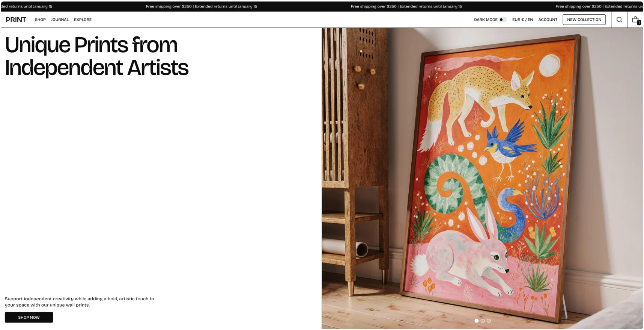644x330 pixels.
Task: Click the Unique Prints hero heading
Action: coord(96,56)
